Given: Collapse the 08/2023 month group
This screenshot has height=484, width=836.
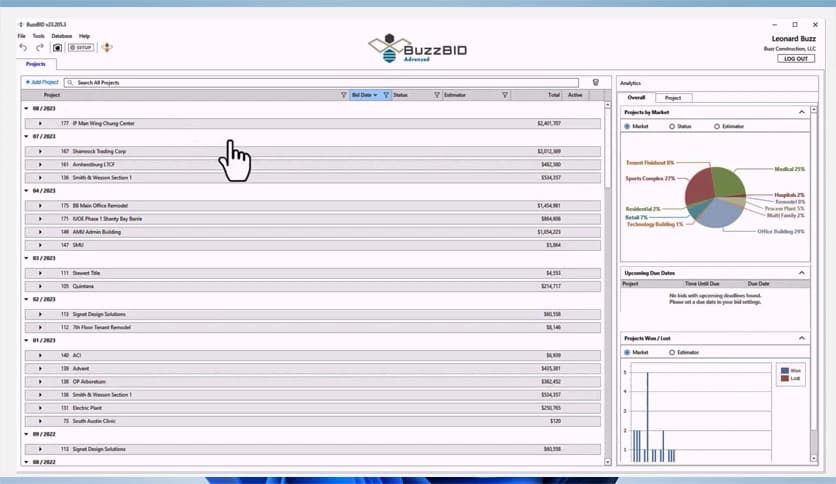Looking at the screenshot, I should (x=26, y=108).
